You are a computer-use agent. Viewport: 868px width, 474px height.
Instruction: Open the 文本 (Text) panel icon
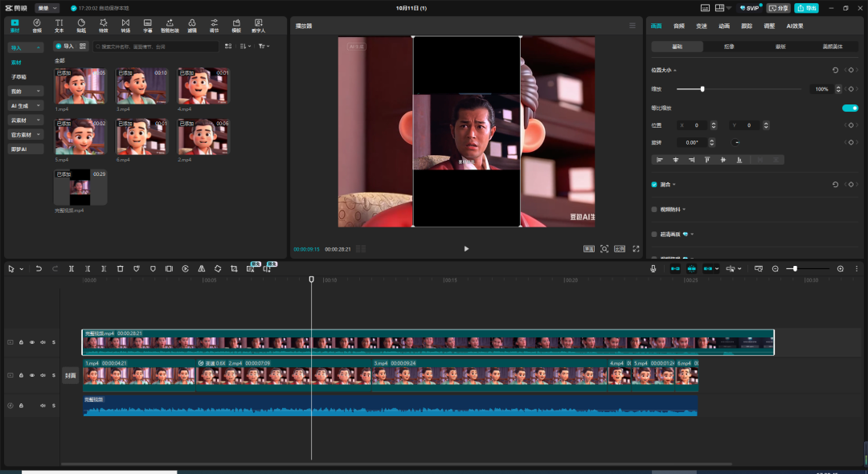tap(59, 26)
